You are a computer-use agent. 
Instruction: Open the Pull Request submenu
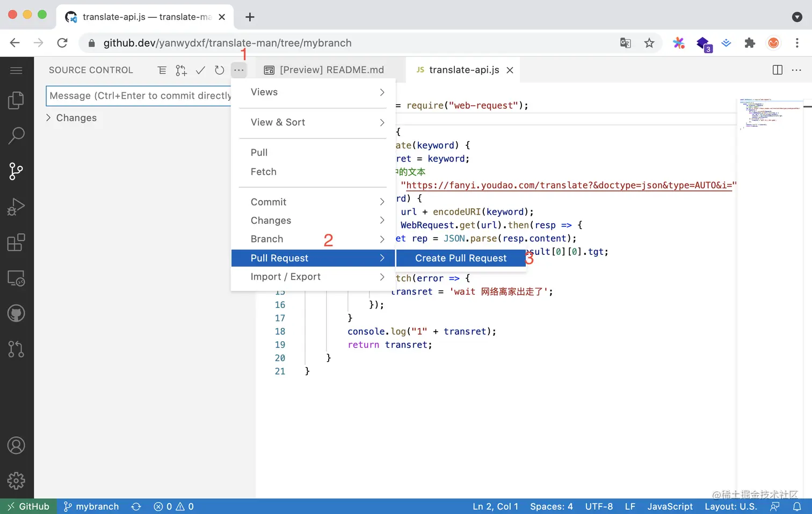coord(313,258)
